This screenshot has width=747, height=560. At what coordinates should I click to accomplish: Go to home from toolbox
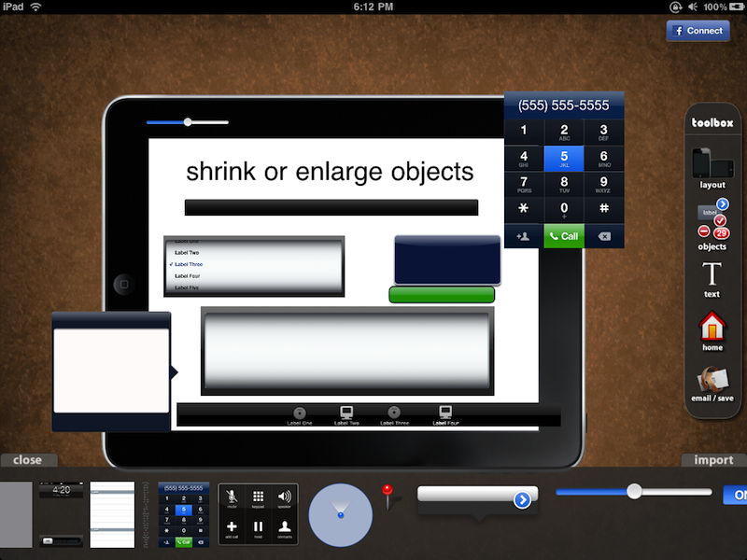[x=712, y=331]
